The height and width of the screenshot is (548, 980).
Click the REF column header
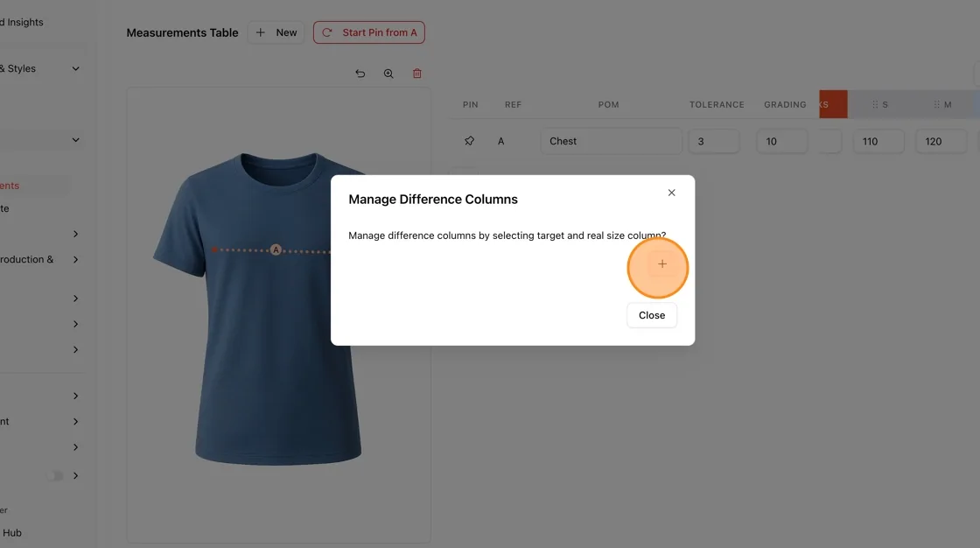click(x=513, y=104)
